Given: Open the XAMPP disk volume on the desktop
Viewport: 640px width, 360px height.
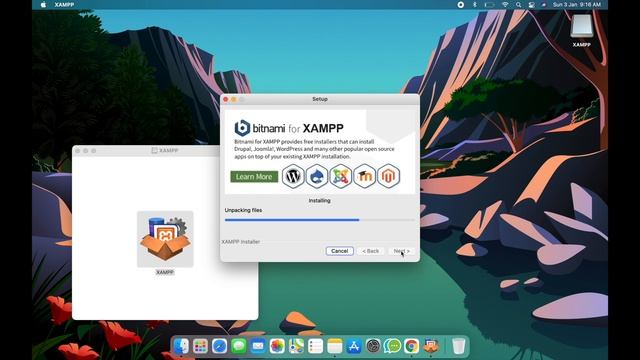Looking at the screenshot, I should 582,27.
